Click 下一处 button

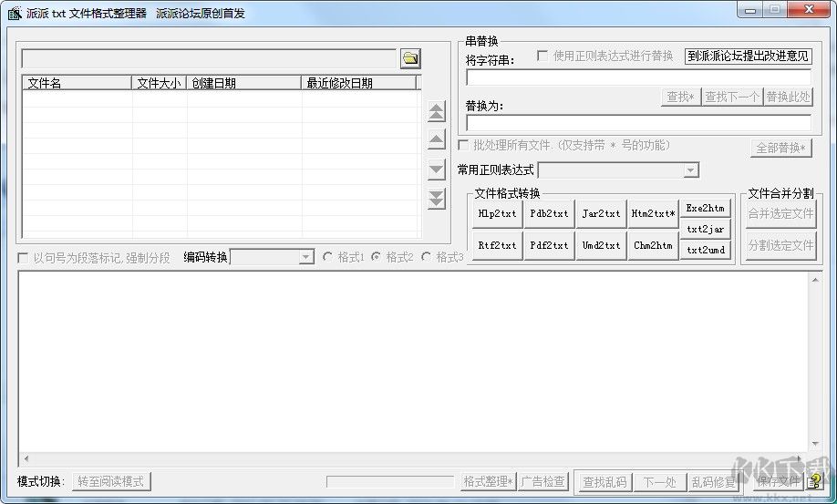pos(659,482)
